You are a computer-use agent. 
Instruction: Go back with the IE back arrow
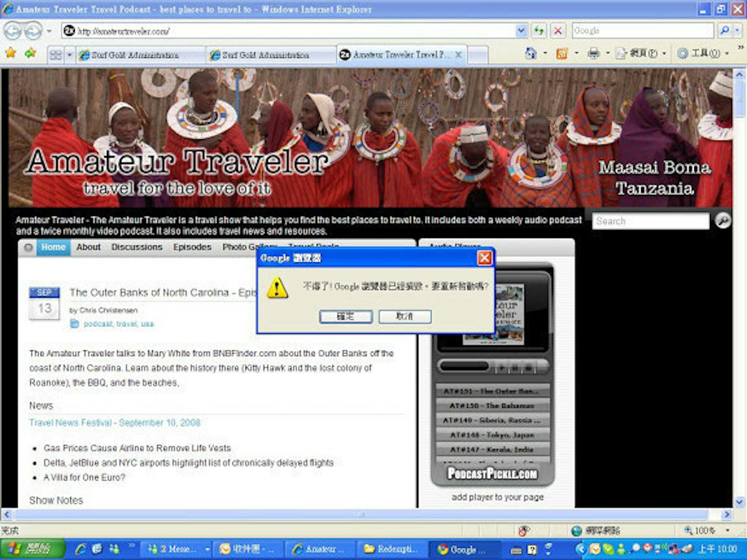tap(12, 31)
